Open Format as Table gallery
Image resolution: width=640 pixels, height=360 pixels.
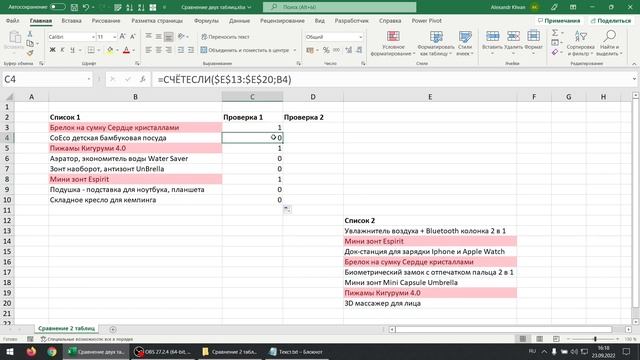(436, 43)
